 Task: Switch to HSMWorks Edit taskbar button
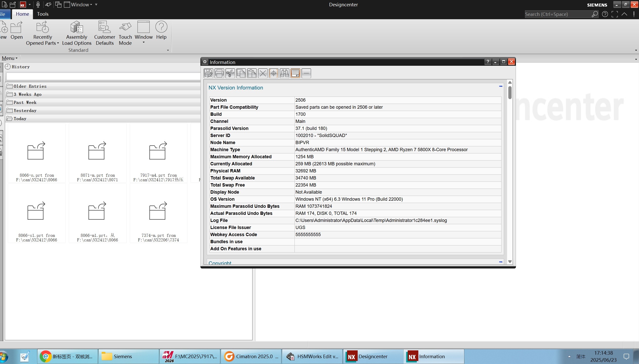click(312, 356)
